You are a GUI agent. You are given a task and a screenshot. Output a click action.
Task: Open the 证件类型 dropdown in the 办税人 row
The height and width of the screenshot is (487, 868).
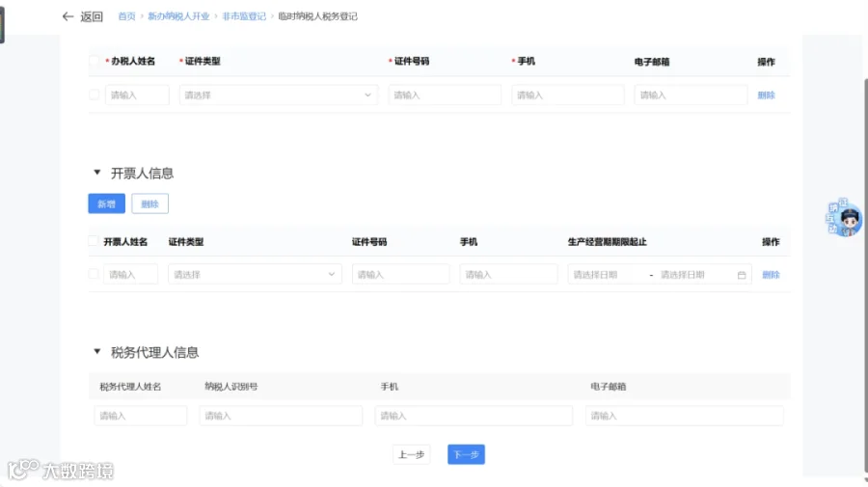279,95
